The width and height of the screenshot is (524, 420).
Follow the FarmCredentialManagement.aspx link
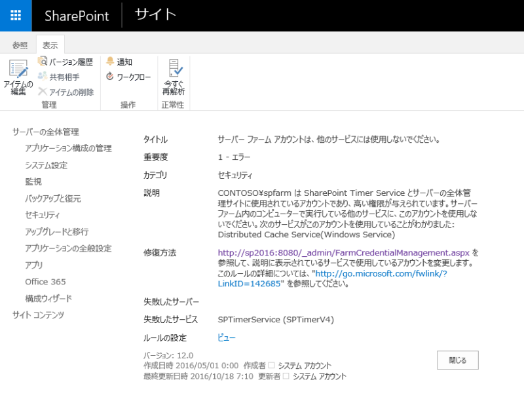click(344, 252)
